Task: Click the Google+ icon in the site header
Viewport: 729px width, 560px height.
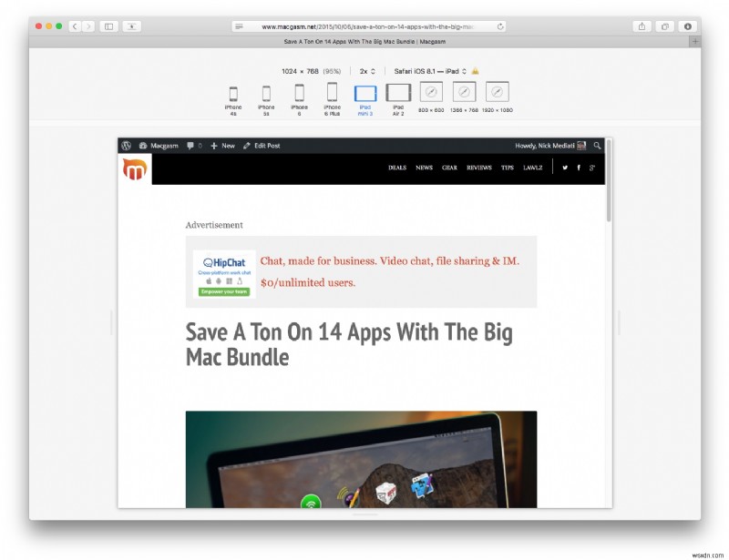Action: point(590,168)
